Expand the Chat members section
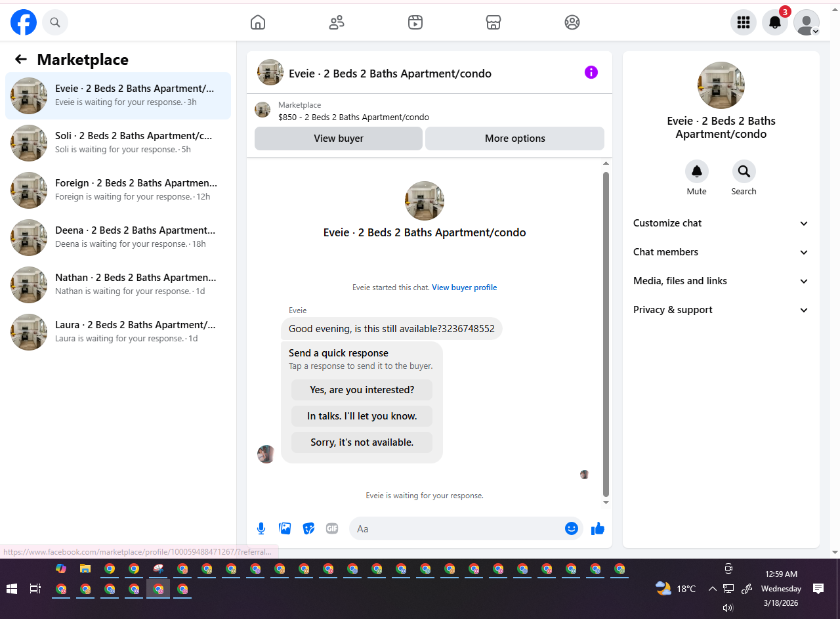This screenshot has width=840, height=619. (x=721, y=252)
